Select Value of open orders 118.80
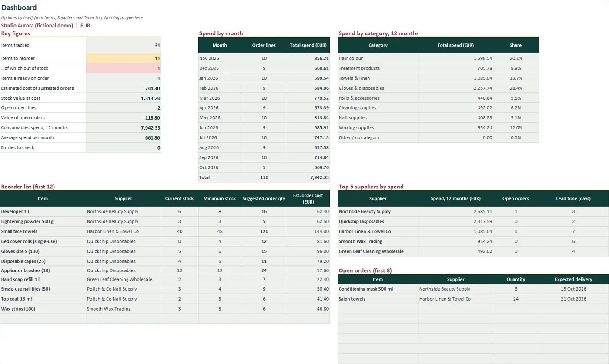The image size is (609, 364). pos(124,118)
